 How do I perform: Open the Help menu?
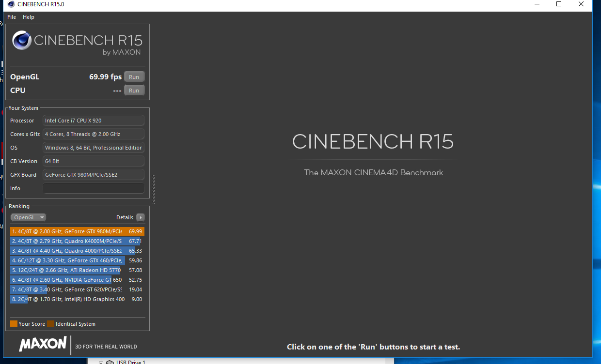coord(29,17)
